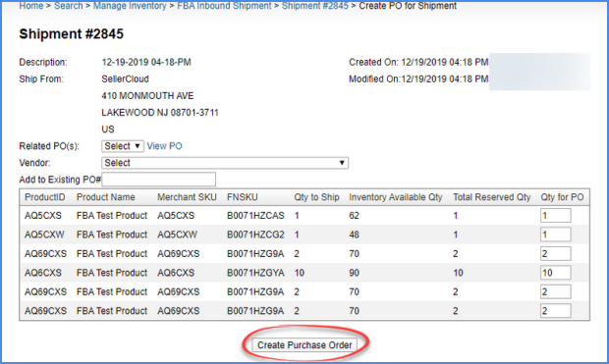Click the Merchant SKU column header
This screenshot has width=609, height=364.
tap(187, 197)
